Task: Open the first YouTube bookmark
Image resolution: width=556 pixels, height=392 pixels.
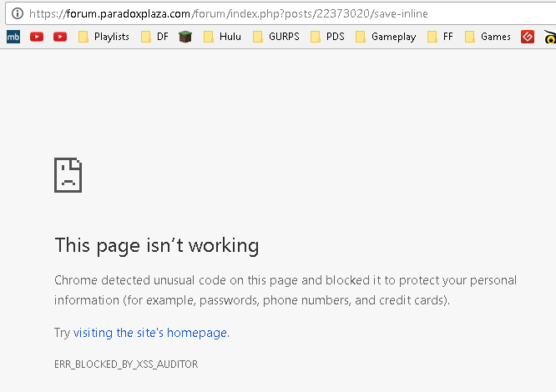Action: pos(37,37)
